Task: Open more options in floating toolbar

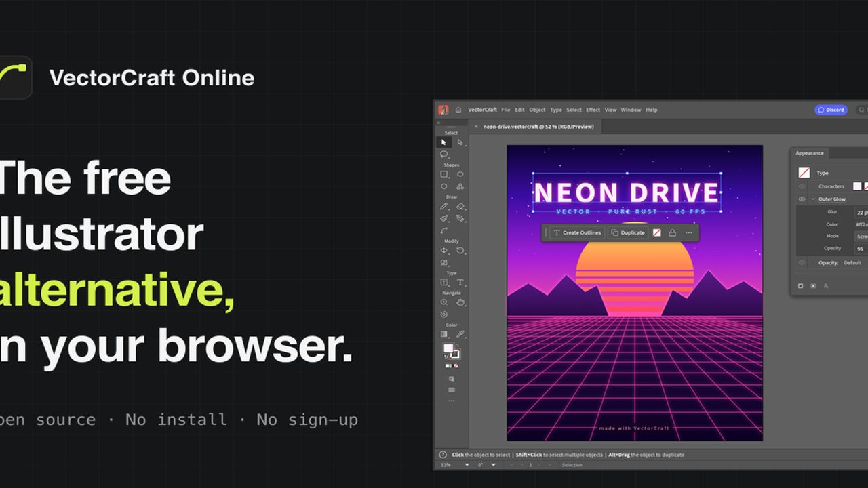Action: pos(688,232)
